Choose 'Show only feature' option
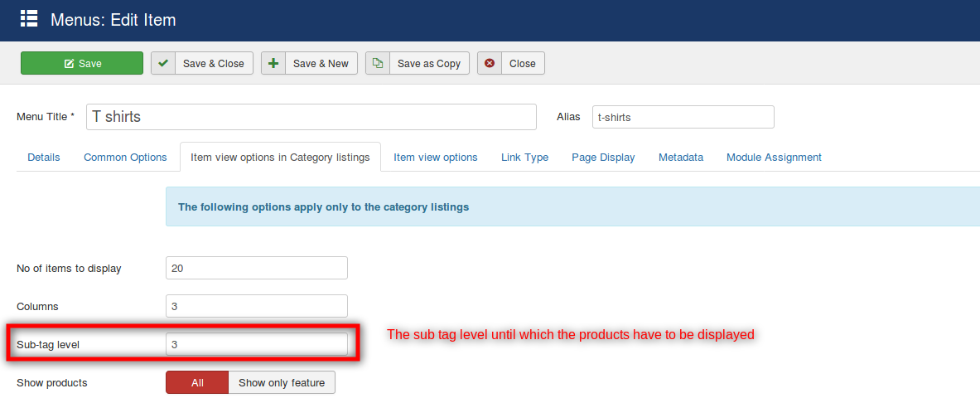 tap(282, 382)
